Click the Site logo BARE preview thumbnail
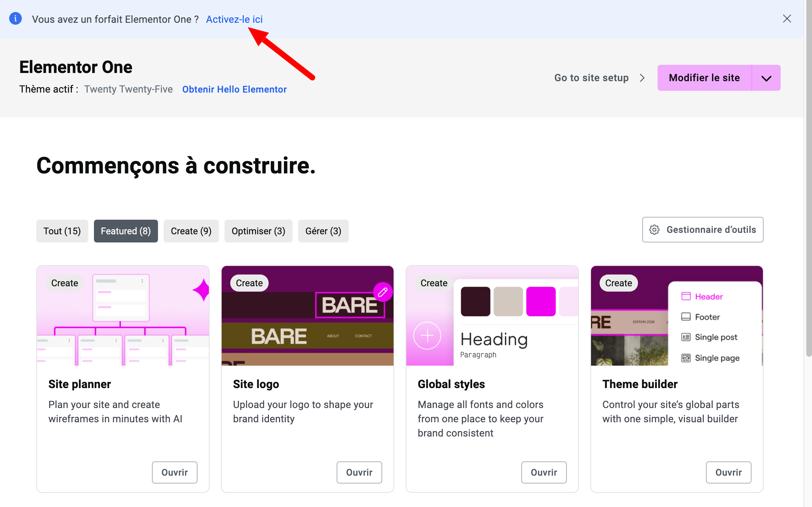812x507 pixels. pyautogui.click(x=307, y=316)
